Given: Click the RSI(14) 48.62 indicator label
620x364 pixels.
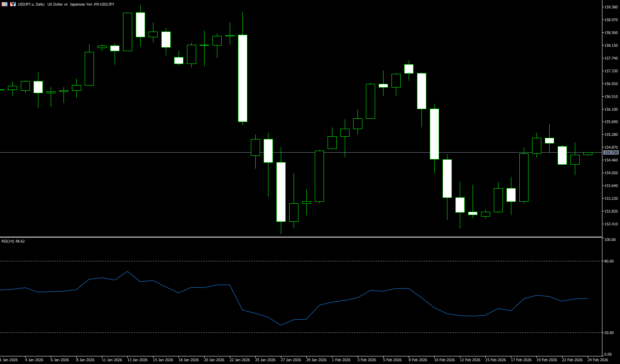Looking at the screenshot, I should (13, 241).
